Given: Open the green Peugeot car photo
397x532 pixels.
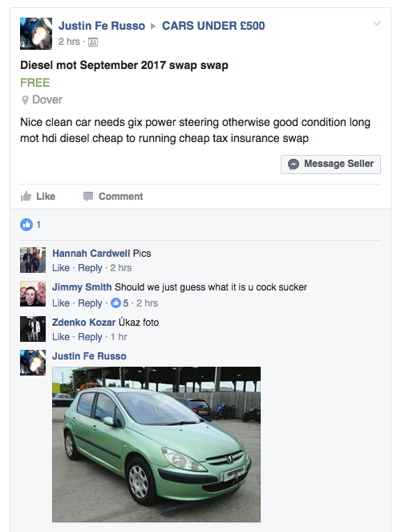Looking at the screenshot, I should point(156,444).
